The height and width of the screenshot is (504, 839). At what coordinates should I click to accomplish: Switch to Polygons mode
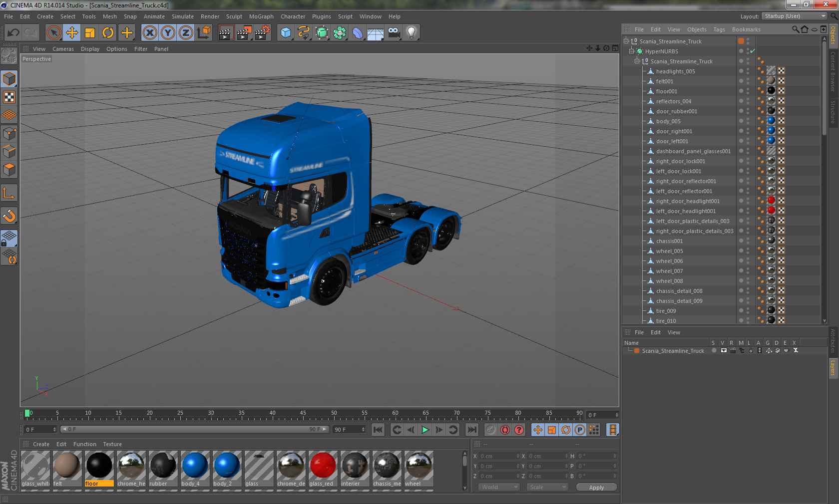(x=9, y=170)
